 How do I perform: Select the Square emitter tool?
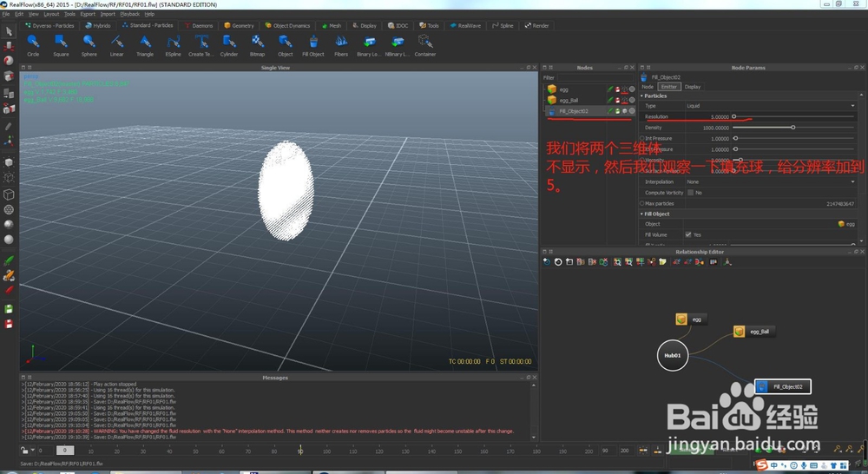pyautogui.click(x=61, y=45)
